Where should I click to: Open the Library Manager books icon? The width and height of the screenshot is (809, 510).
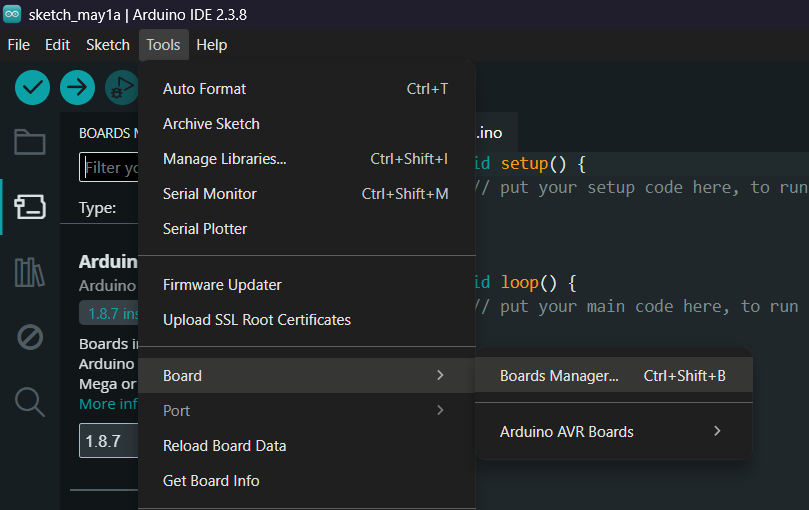[29, 272]
